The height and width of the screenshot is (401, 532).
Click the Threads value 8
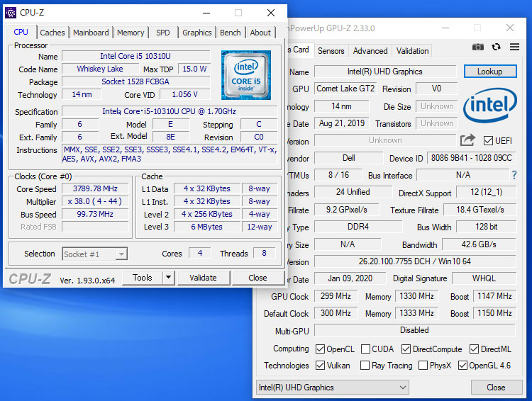pyautogui.click(x=264, y=253)
